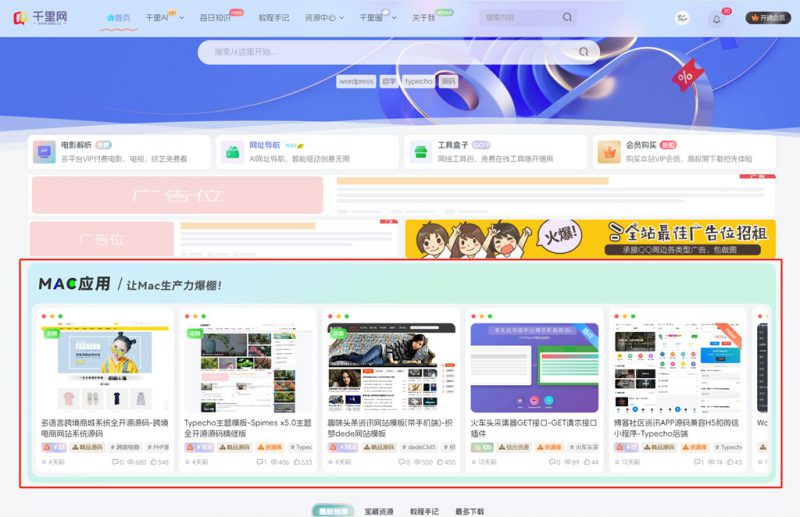Open the yellow 全站最佳广告位招租 banner
Viewport: 800px width, 517px height.
click(x=590, y=239)
